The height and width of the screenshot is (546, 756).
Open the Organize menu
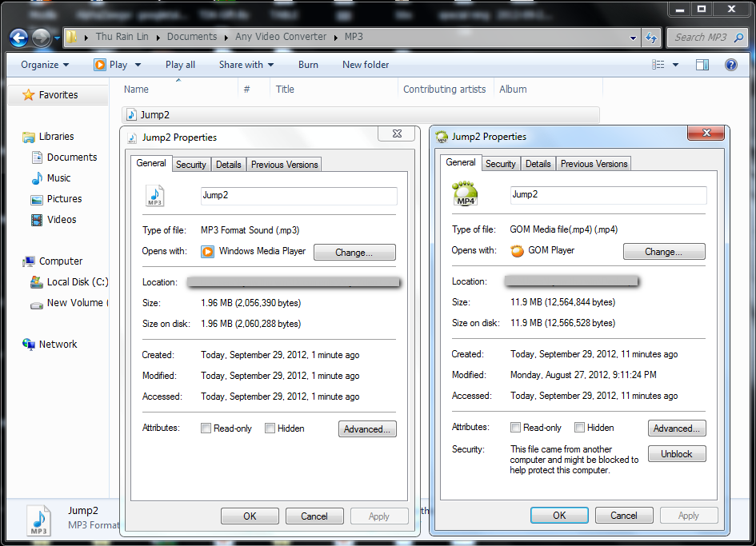[44, 65]
